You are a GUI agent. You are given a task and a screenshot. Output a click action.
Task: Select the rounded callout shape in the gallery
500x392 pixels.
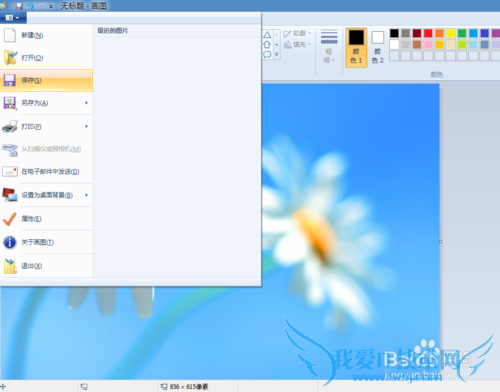tap(267, 54)
